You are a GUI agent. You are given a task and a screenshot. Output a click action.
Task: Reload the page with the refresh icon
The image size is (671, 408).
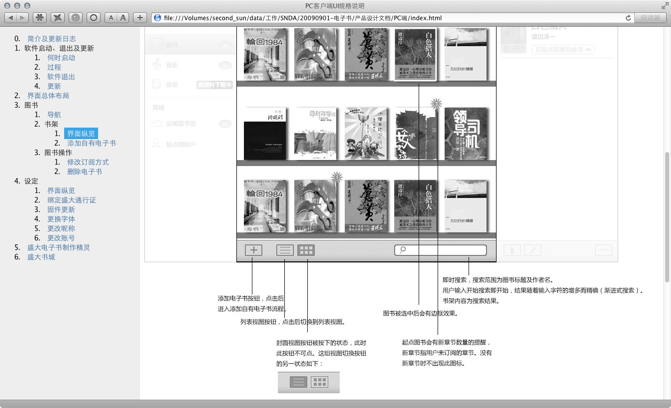click(x=628, y=18)
